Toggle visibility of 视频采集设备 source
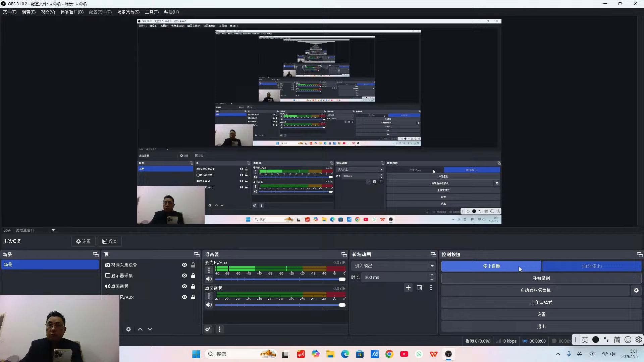 pyautogui.click(x=184, y=265)
